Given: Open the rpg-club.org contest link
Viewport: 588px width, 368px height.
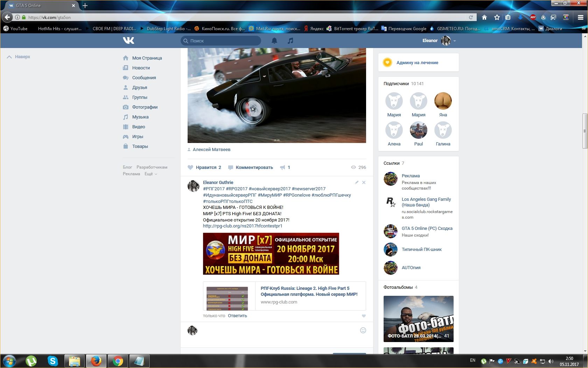Looking at the screenshot, I should (x=243, y=226).
